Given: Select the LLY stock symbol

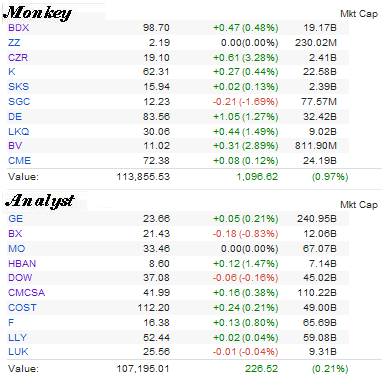Looking at the screenshot, I should click(x=17, y=338).
